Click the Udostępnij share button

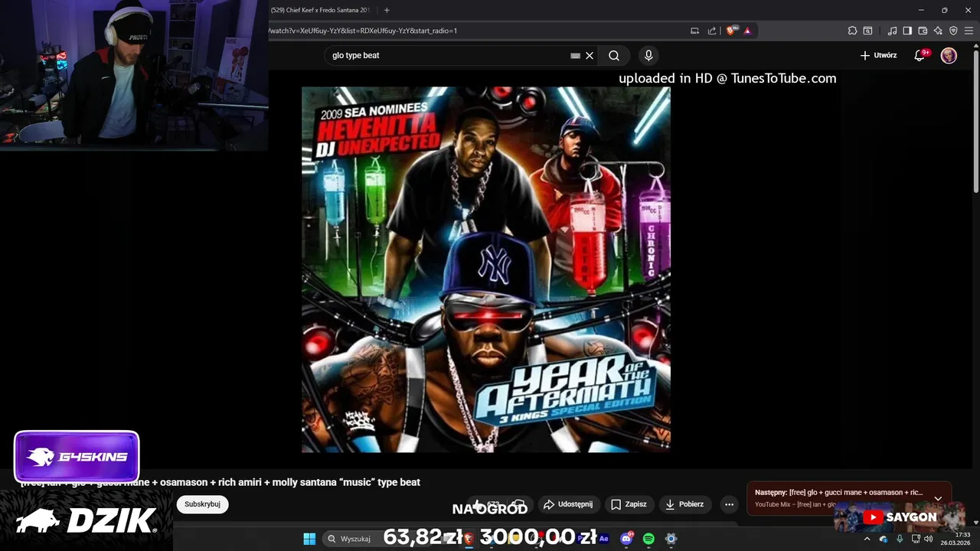coord(567,504)
